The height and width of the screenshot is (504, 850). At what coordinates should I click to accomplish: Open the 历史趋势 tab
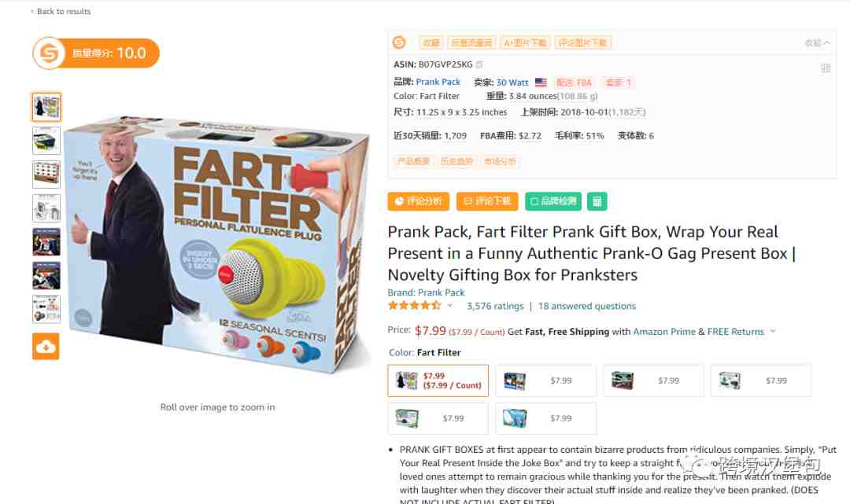click(x=457, y=161)
